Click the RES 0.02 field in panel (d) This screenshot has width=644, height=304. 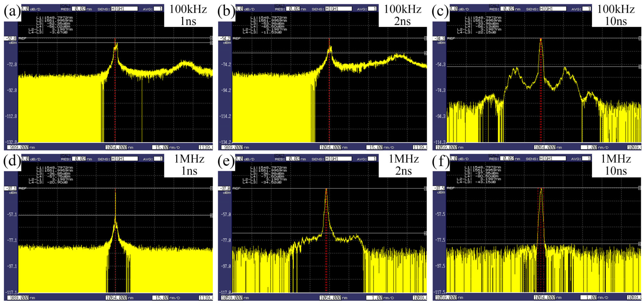79,159
